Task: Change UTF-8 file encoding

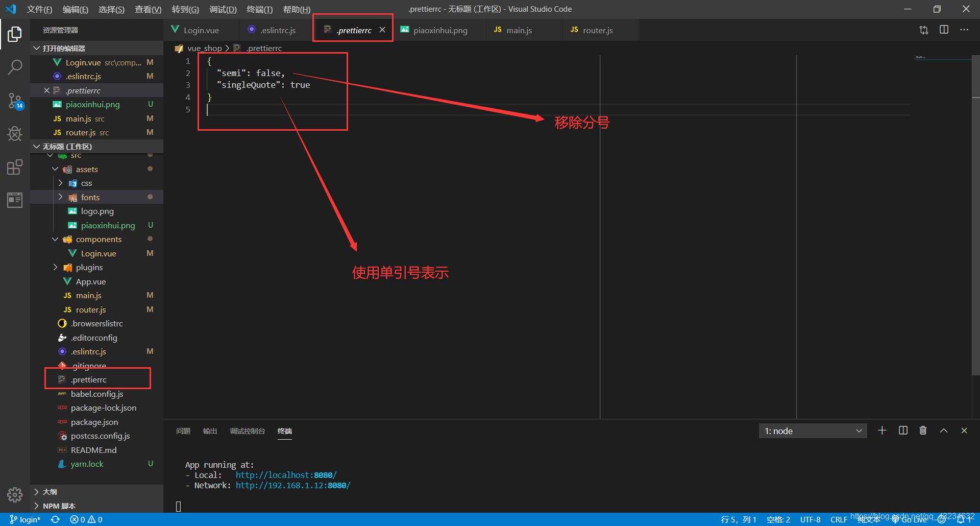Action: pyautogui.click(x=810, y=520)
